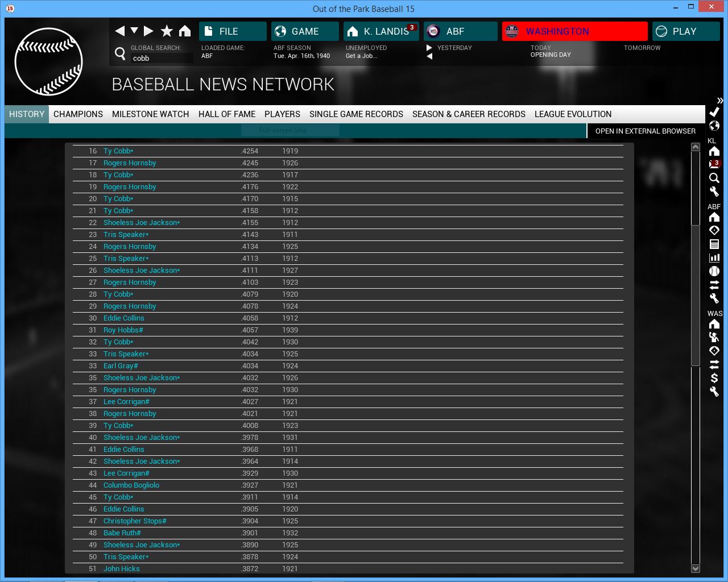Open Shoeless Joe Jackson link in rank 22

(142, 222)
